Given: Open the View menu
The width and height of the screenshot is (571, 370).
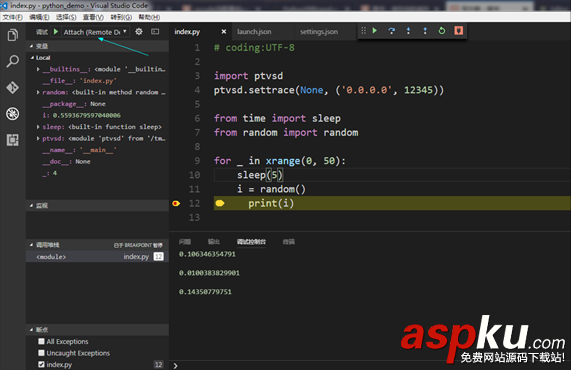Looking at the screenshot, I should 93,17.
